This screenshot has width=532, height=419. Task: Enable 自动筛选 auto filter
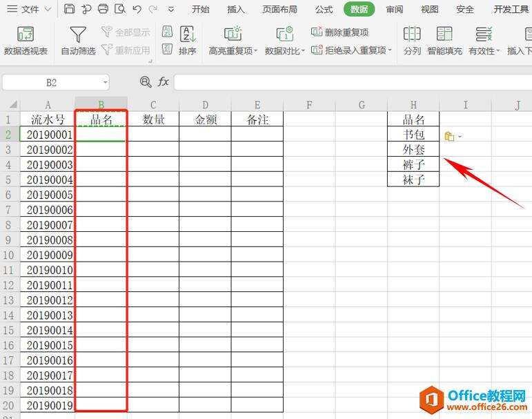coord(78,41)
